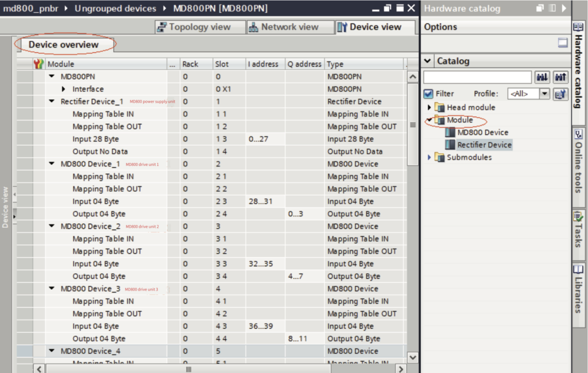
Task: Uncheck the Filter checkbox
Action: tap(428, 94)
